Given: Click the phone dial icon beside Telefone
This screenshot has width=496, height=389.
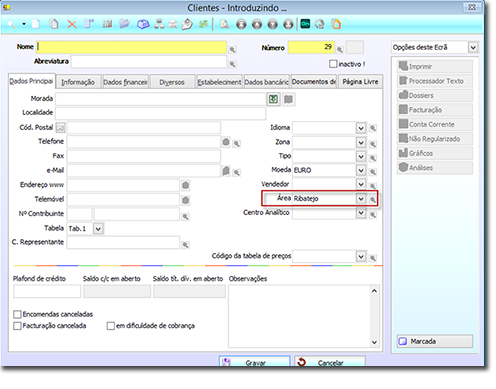Looking at the screenshot, I should (226, 142).
